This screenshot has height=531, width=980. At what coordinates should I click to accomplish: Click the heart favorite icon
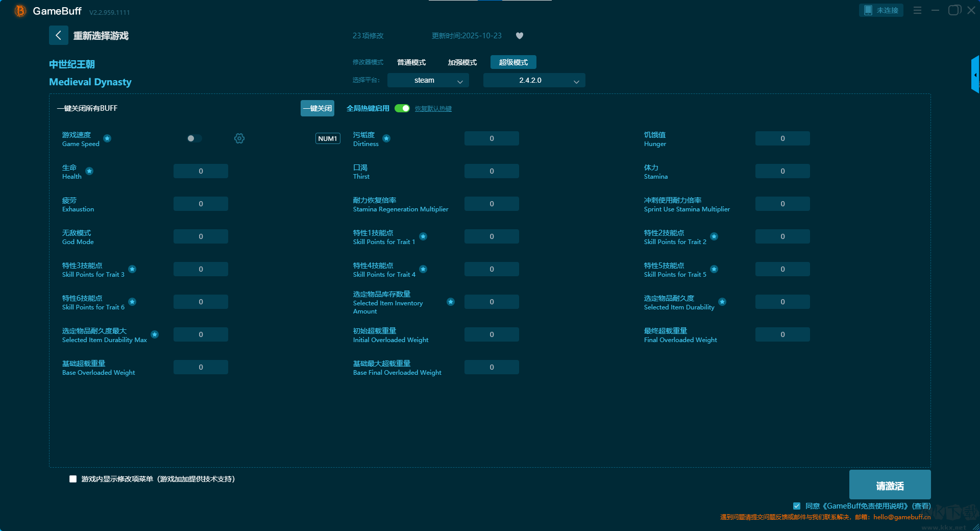point(520,36)
